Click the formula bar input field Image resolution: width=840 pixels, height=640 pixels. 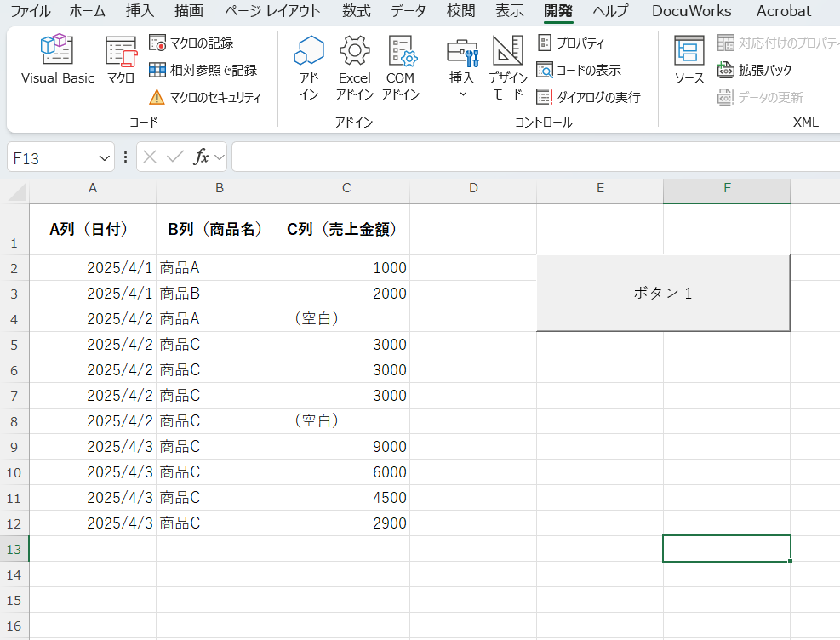pyautogui.click(x=528, y=157)
